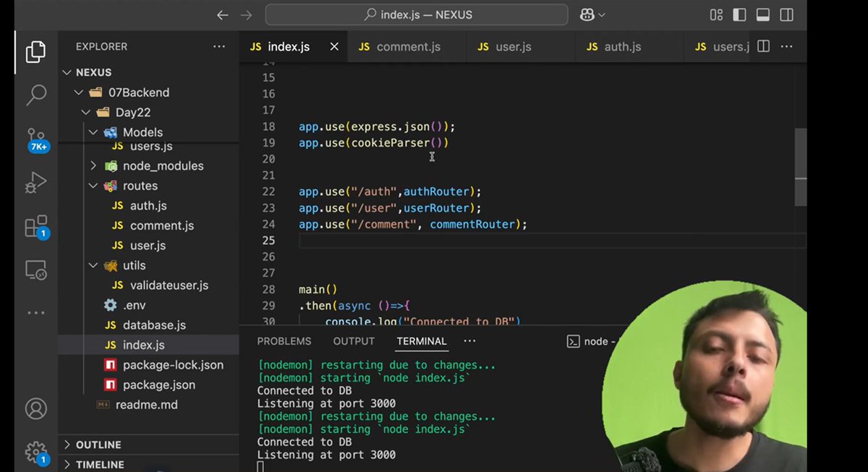
Task: Open the Search view in activity bar
Action: pyautogui.click(x=35, y=94)
